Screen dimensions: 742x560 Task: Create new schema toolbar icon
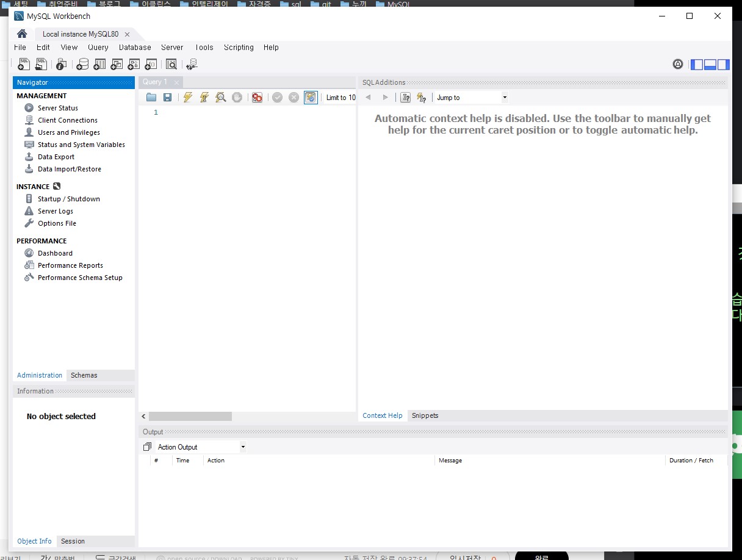82,64
